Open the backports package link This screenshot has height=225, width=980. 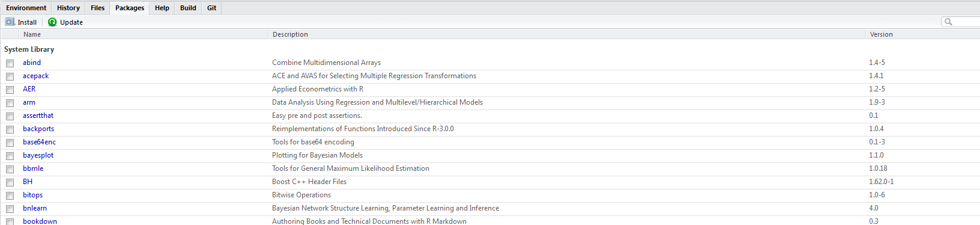click(38, 129)
